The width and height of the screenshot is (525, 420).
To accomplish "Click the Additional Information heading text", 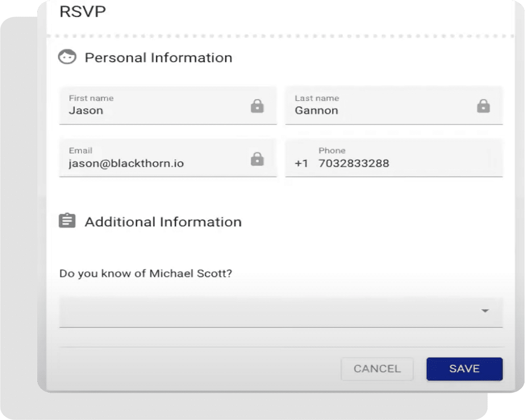I will pyautogui.click(x=163, y=222).
